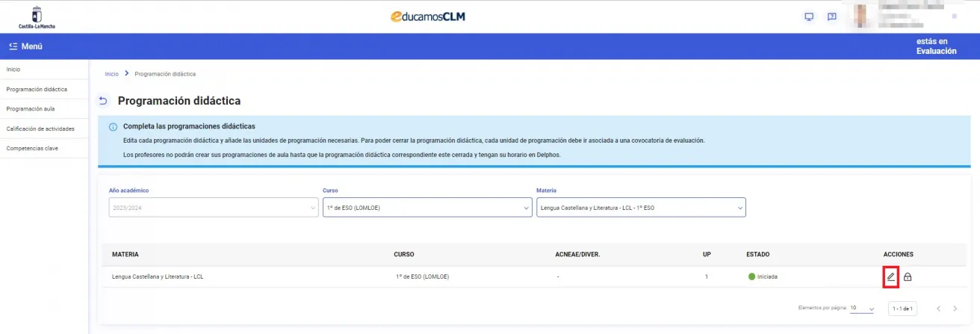Open the Año académico 2023/2024 dropdown
Image resolution: width=980 pixels, height=334 pixels.
pos(213,208)
